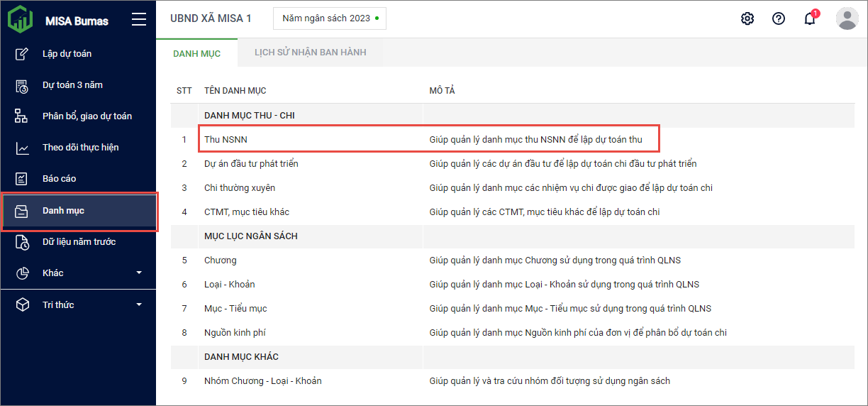868x406 pixels.
Task: Open the Chi thường xuyên category
Action: pyautogui.click(x=239, y=188)
